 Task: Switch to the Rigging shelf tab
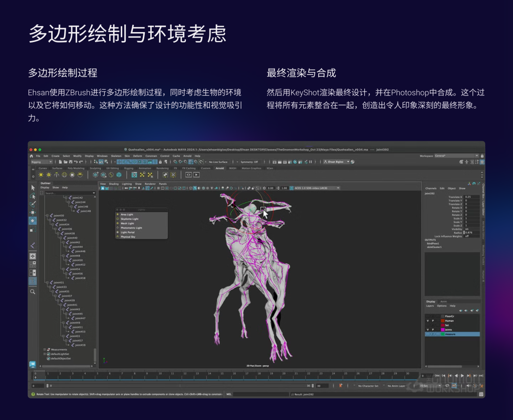click(x=129, y=168)
